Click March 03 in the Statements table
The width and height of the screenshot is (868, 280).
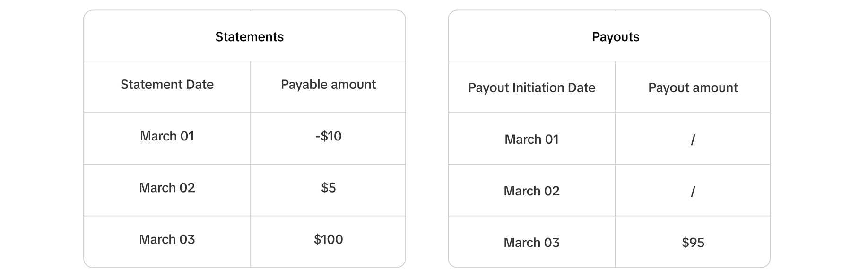click(x=167, y=239)
